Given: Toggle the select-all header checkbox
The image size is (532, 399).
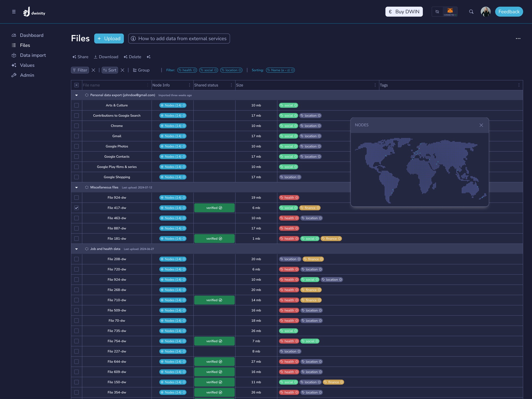Looking at the screenshot, I should pyautogui.click(x=76, y=85).
